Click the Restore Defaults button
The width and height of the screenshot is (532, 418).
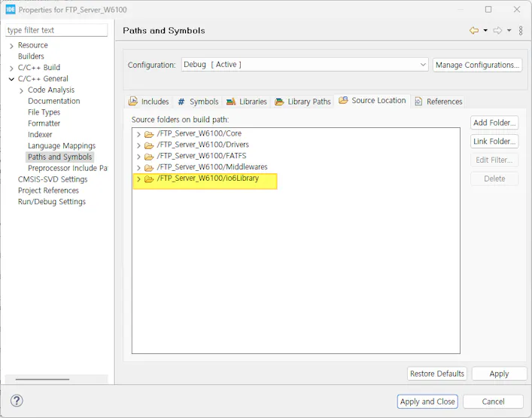[x=437, y=374]
